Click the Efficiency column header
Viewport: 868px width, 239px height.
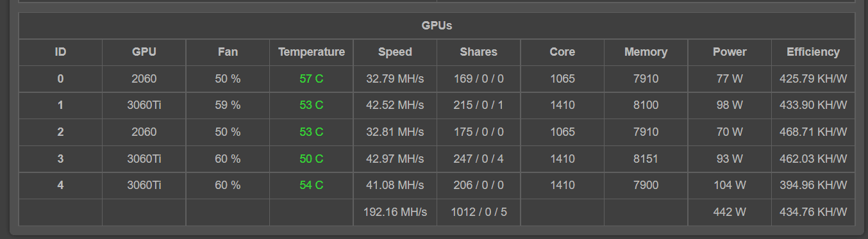click(813, 52)
